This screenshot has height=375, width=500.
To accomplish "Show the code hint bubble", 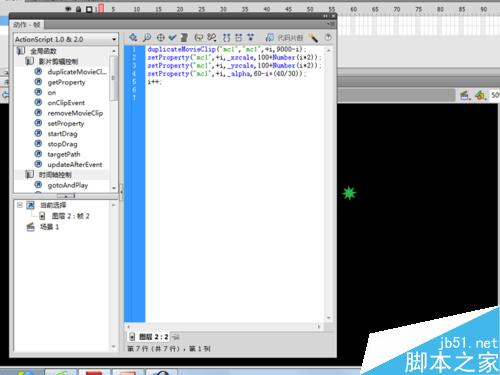I will coord(199,38).
